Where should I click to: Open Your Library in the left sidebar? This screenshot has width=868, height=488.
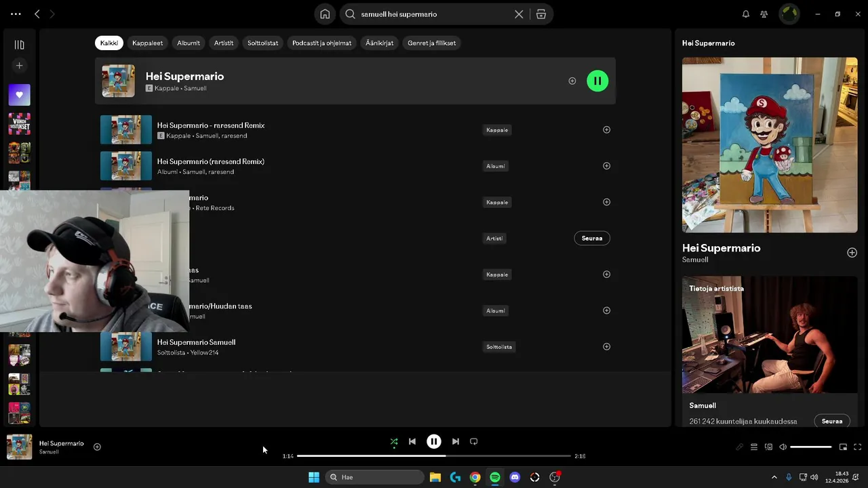click(x=19, y=45)
